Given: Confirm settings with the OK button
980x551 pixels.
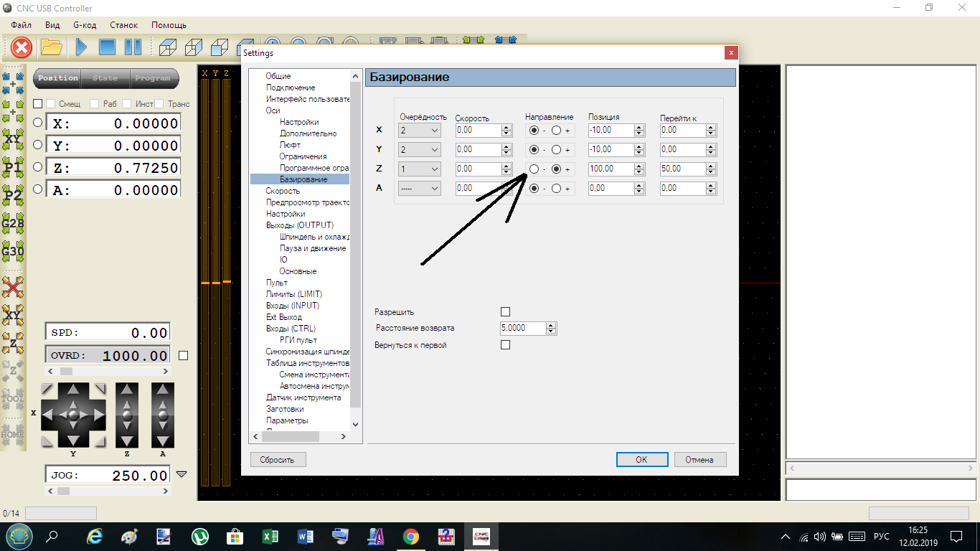Looking at the screenshot, I should (642, 460).
